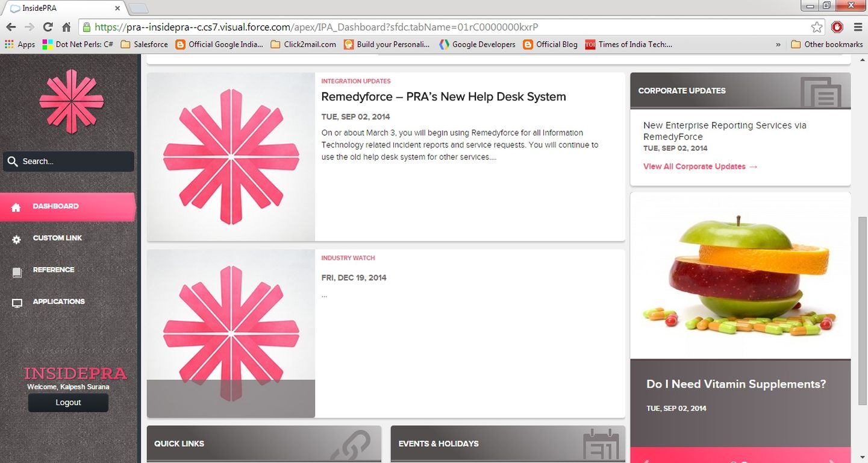
Task: Click the book icon beside Reference
Action: click(16, 272)
